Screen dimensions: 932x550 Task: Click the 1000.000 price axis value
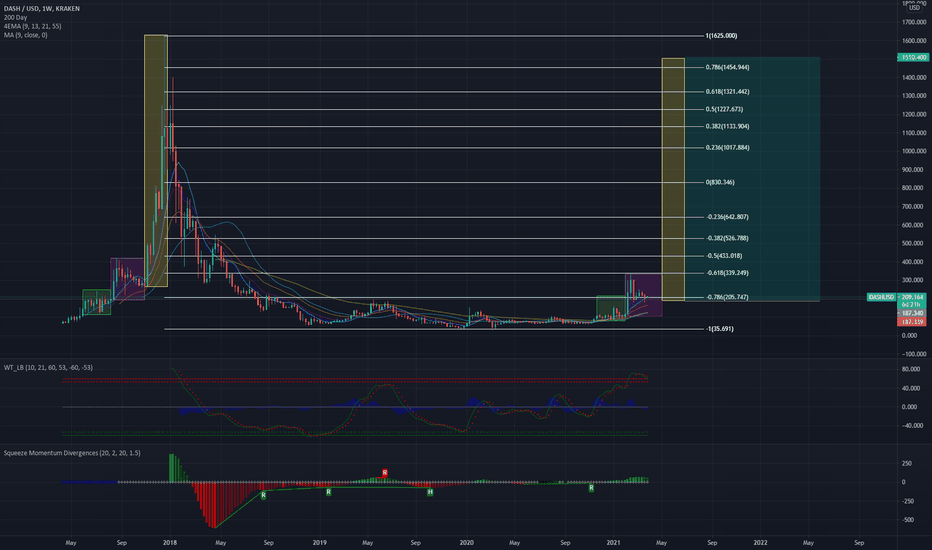914,151
